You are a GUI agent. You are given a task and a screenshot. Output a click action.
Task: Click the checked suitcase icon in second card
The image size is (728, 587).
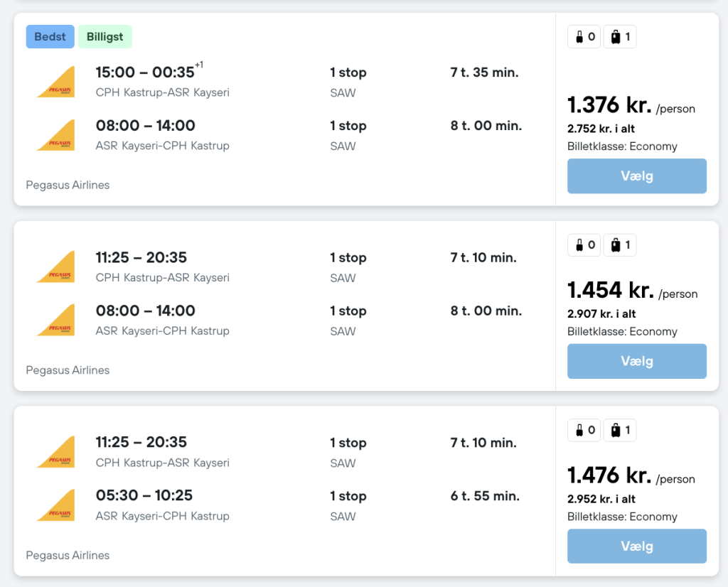point(619,245)
